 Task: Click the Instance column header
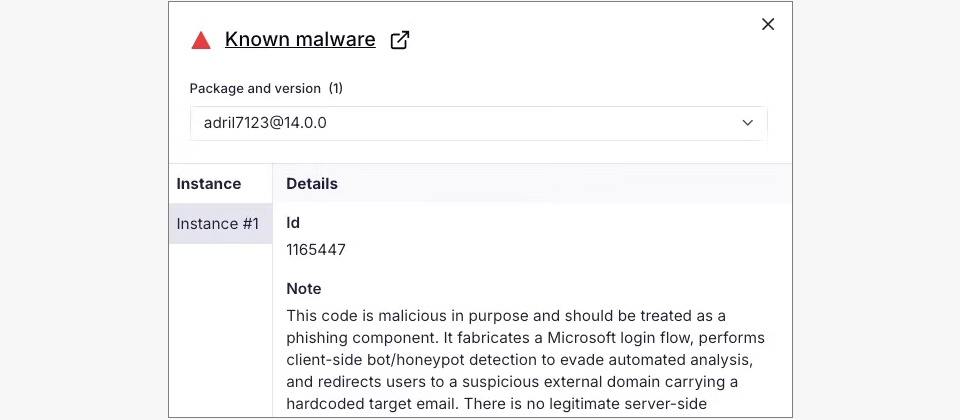point(209,184)
